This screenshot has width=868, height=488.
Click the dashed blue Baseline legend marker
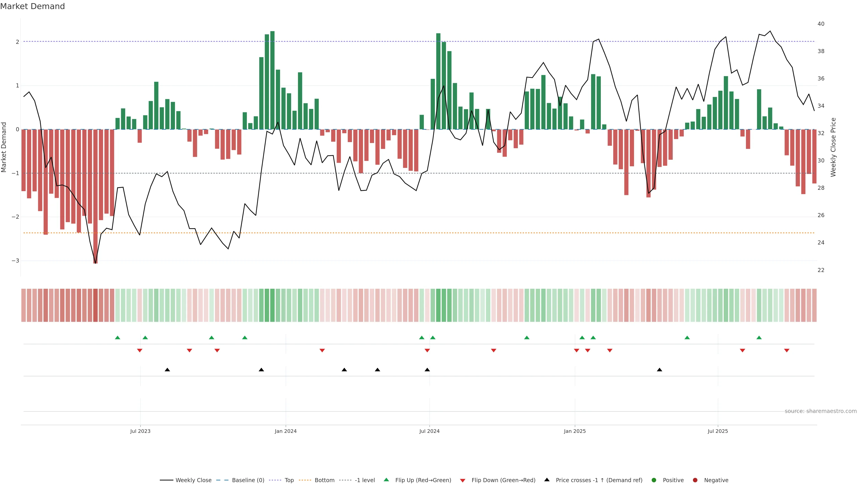click(x=222, y=480)
